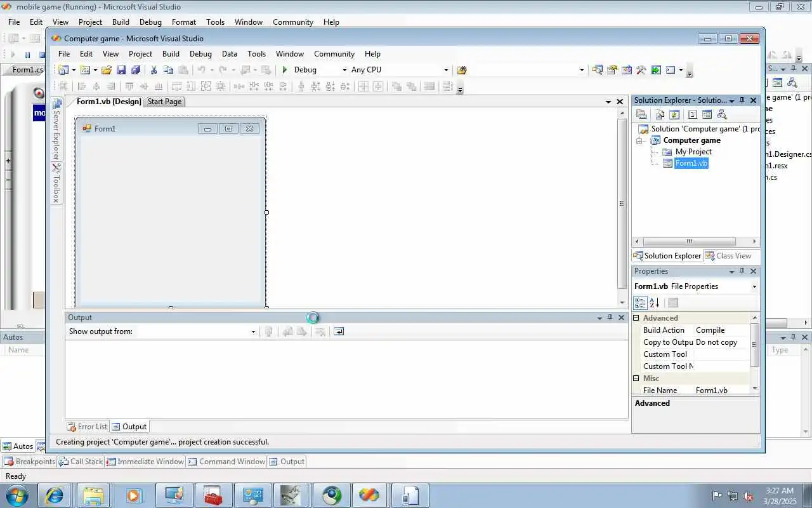Click the Open File folder icon
This screenshot has height=508, width=812.
coord(107,70)
